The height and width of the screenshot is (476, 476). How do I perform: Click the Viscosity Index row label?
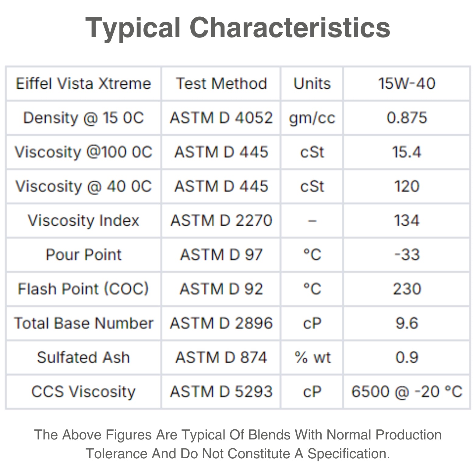(x=83, y=220)
